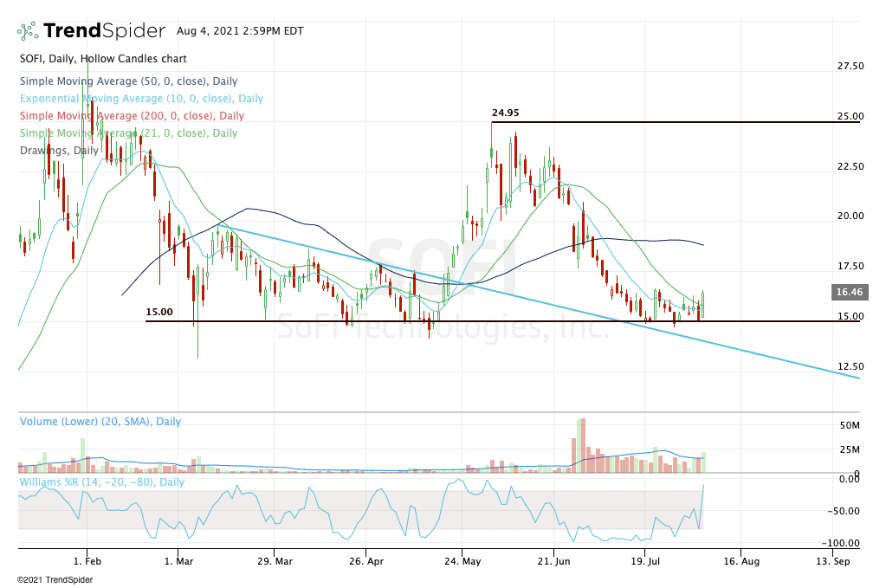Click the 15.00 support level label
886x588 pixels.
(x=158, y=312)
